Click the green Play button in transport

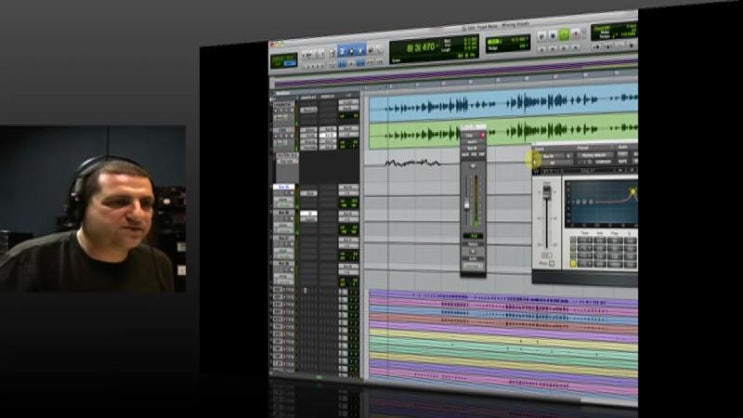(x=563, y=35)
